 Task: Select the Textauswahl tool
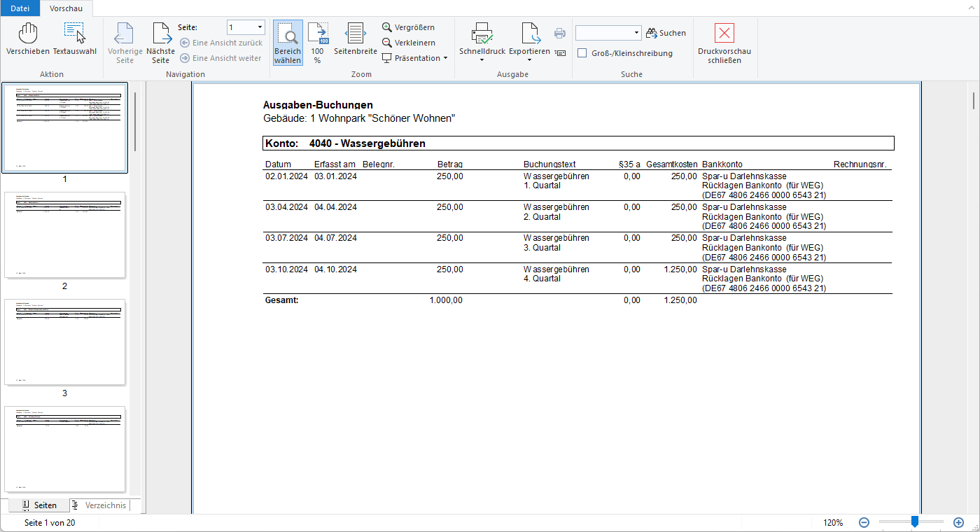coord(75,39)
